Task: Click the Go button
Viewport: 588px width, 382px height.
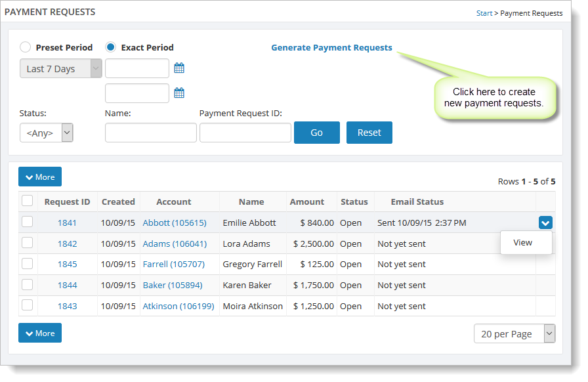Action: tap(316, 133)
